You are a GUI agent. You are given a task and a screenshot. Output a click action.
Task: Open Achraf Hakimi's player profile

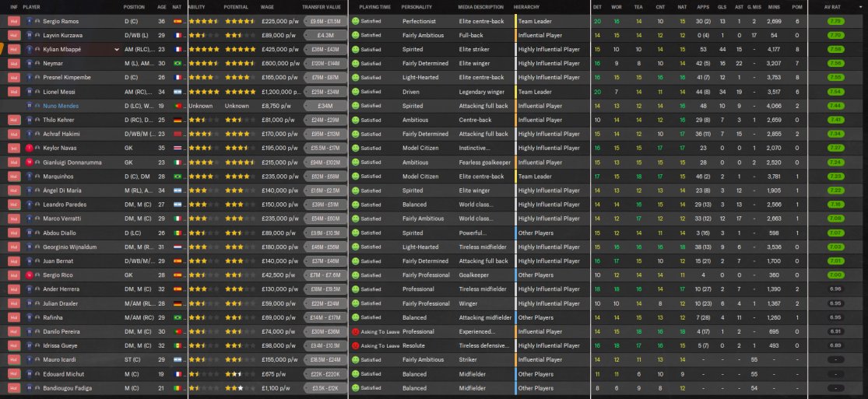point(61,134)
